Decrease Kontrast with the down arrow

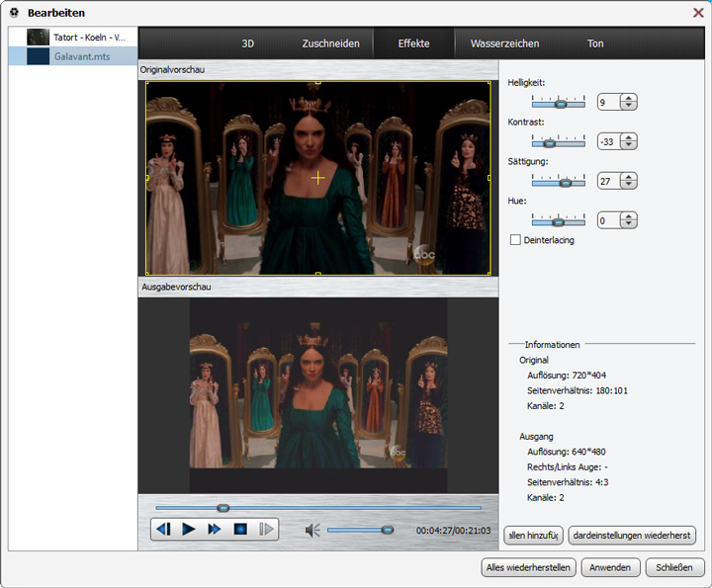coord(629,145)
